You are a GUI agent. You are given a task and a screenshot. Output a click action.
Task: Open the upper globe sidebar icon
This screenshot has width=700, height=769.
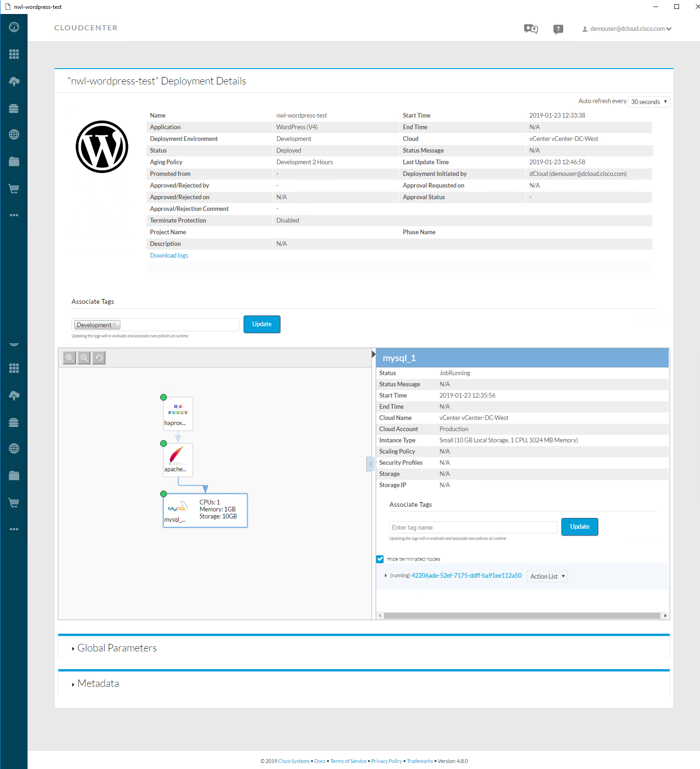click(x=14, y=134)
